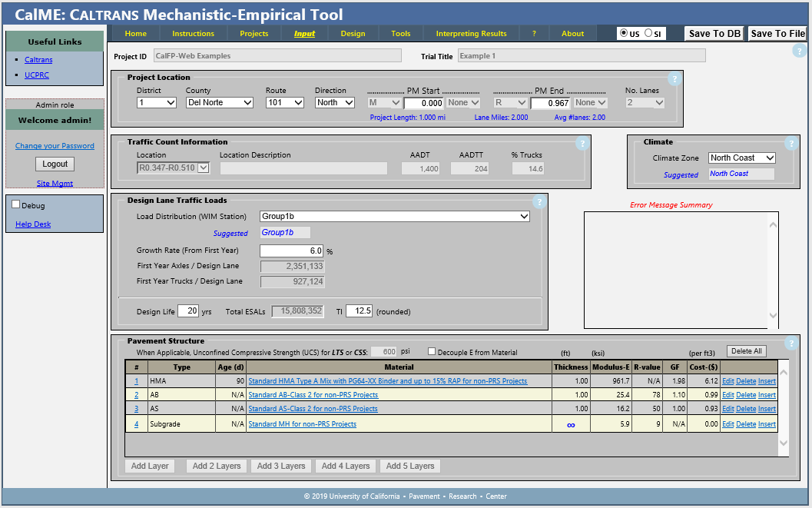
Task: Click the Project Location help icon
Action: tap(674, 79)
